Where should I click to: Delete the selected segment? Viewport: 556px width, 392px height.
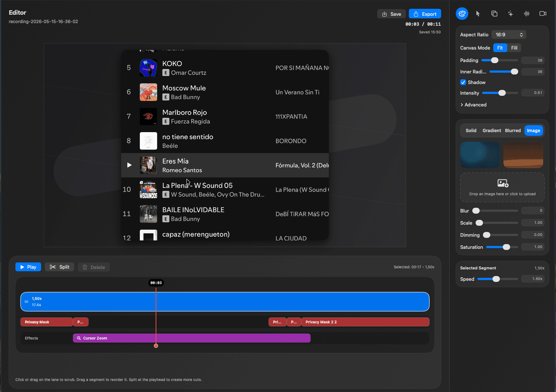coord(94,267)
